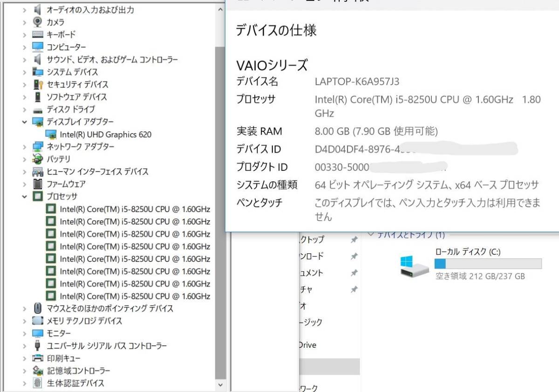Click the Device Manager scrollbar down arrow
Screen dimensions: 559x392
[x=220, y=385]
